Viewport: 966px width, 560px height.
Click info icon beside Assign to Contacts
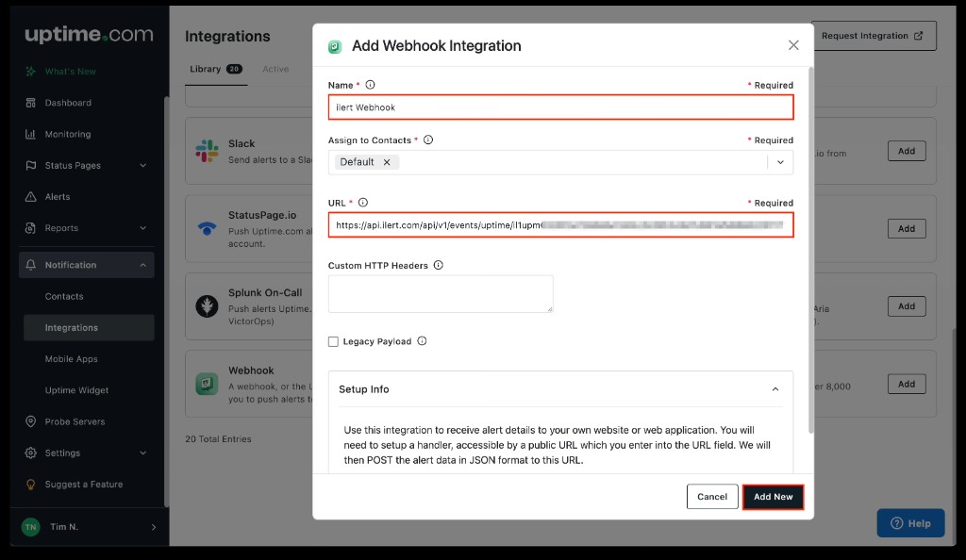point(428,140)
